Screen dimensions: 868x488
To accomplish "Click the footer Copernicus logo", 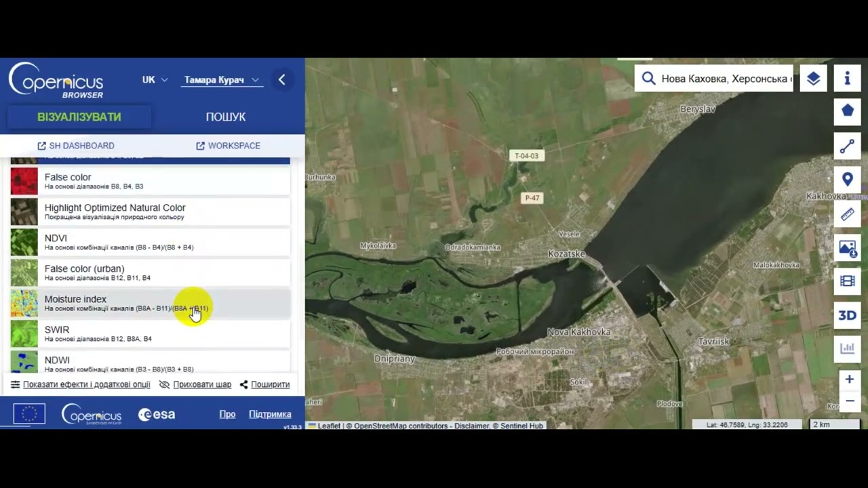I will (92, 413).
